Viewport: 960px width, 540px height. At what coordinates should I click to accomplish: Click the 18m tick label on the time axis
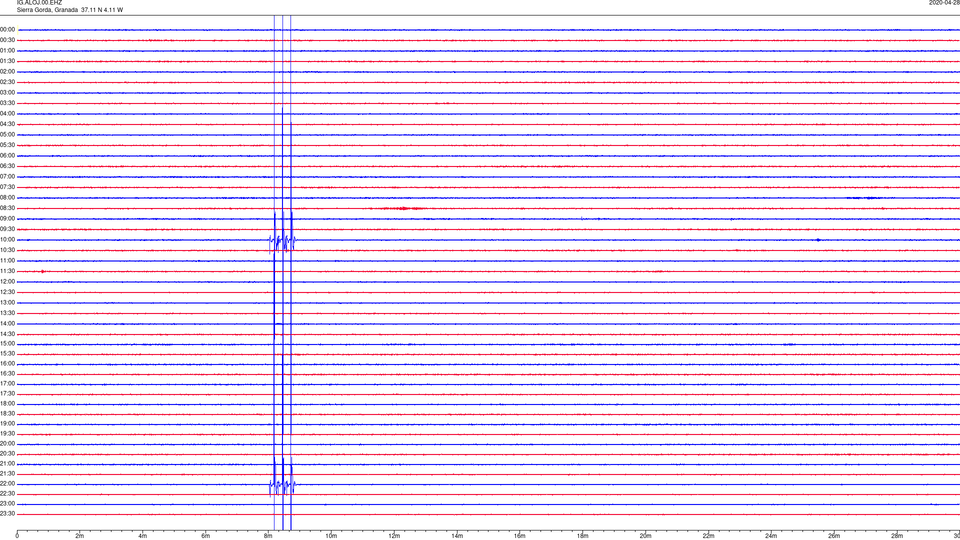582,536
